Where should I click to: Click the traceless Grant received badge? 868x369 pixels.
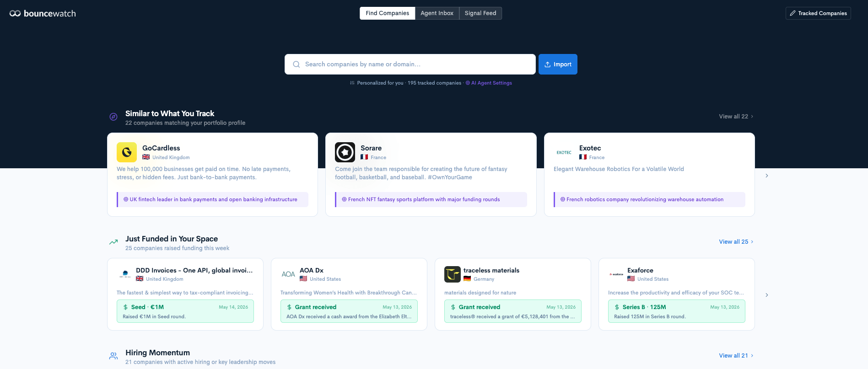pos(513,311)
